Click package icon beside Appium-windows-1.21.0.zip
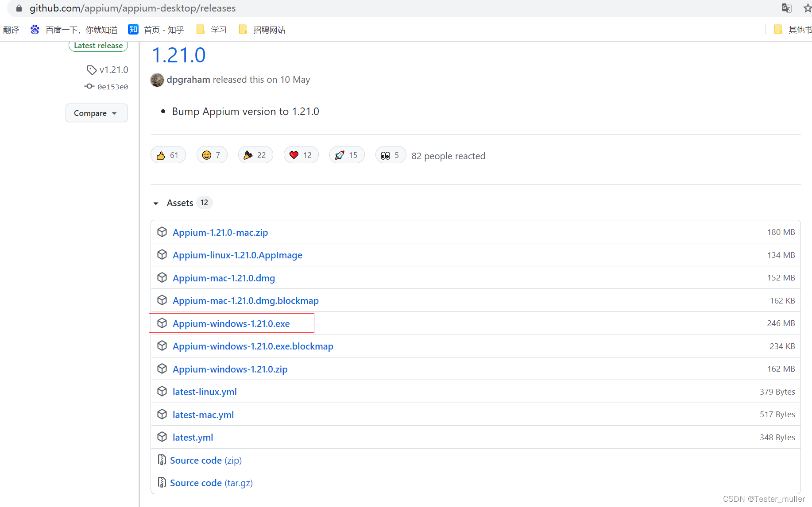 pos(162,369)
